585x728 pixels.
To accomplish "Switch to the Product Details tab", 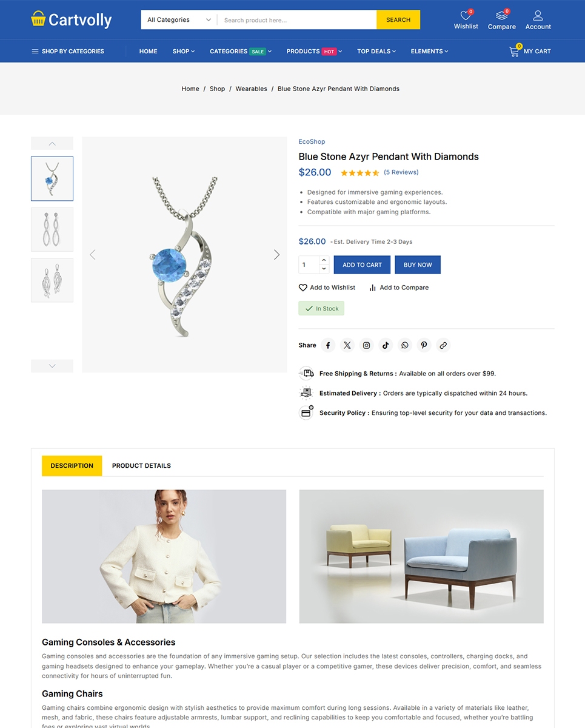I will [x=141, y=466].
